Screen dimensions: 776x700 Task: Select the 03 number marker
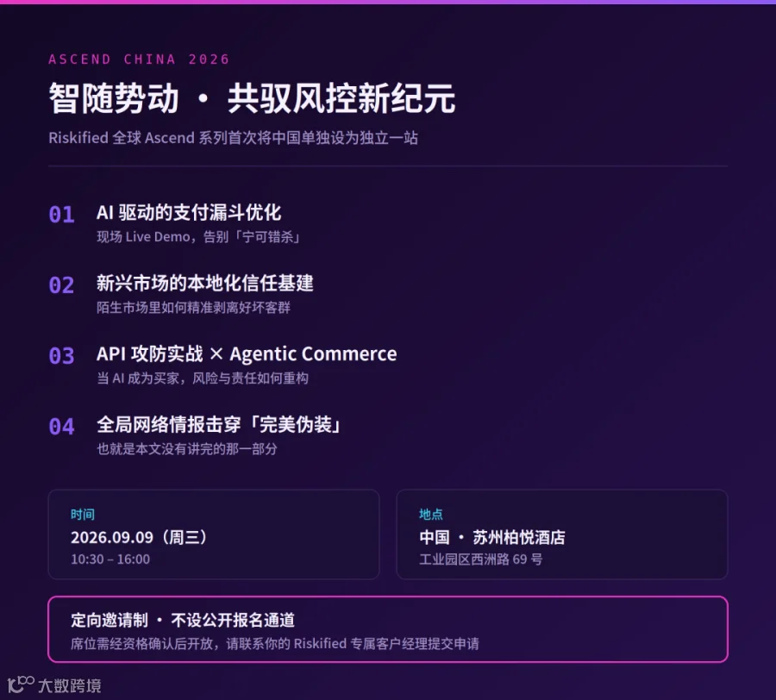61,356
